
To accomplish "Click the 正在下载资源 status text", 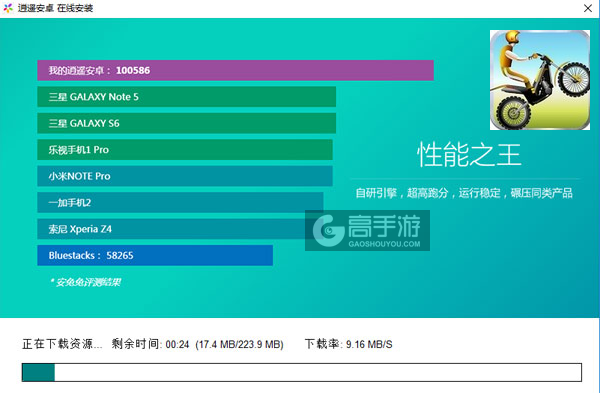I will 62,344.
